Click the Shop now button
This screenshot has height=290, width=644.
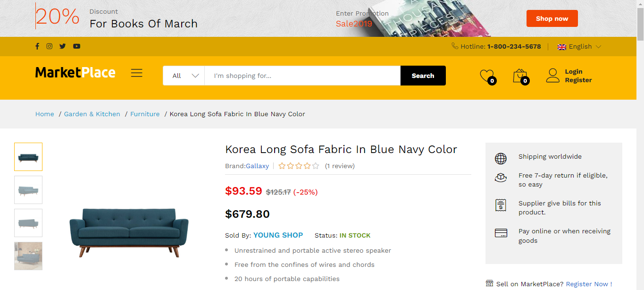(x=552, y=18)
